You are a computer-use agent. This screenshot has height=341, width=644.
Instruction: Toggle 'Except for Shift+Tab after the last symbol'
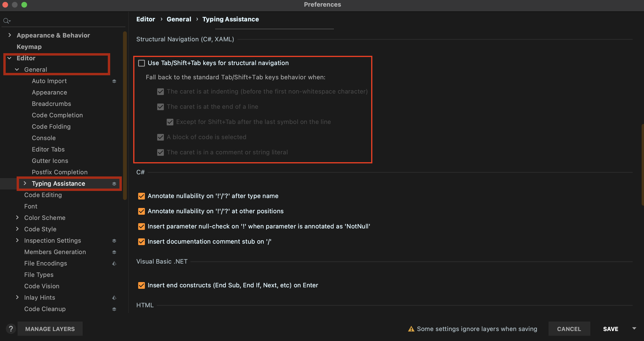pyautogui.click(x=170, y=122)
